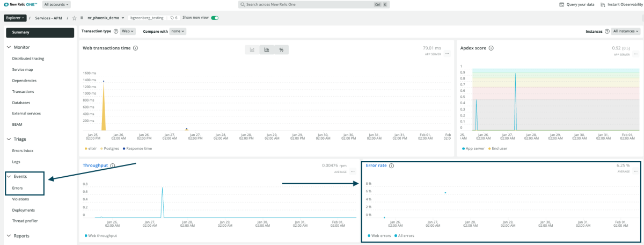
Task: Open the tags icon showing 6
Action: (x=173, y=18)
